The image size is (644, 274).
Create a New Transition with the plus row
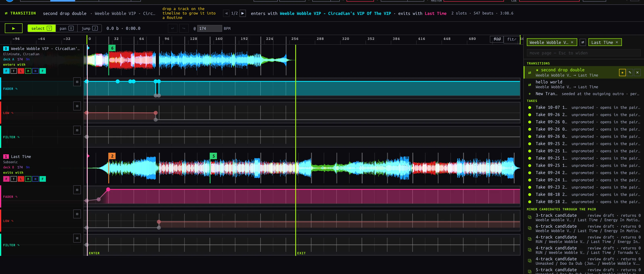(x=583, y=94)
